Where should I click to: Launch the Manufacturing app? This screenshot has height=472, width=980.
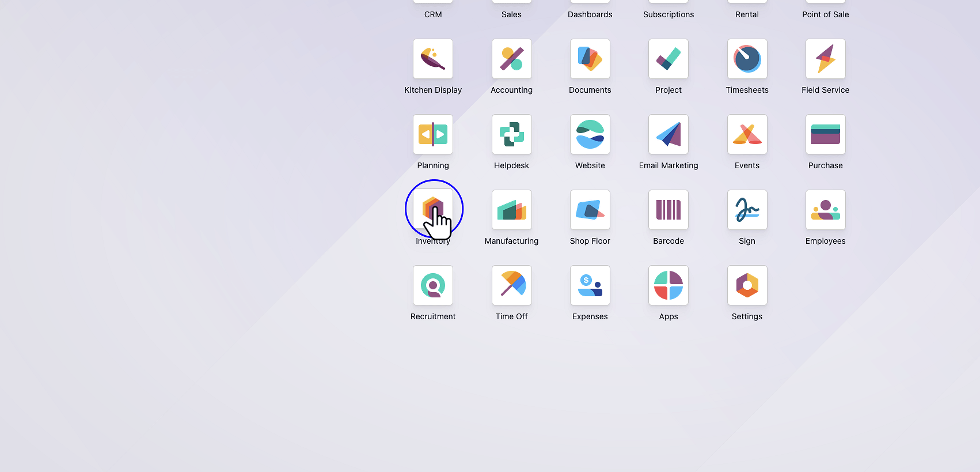(x=511, y=210)
